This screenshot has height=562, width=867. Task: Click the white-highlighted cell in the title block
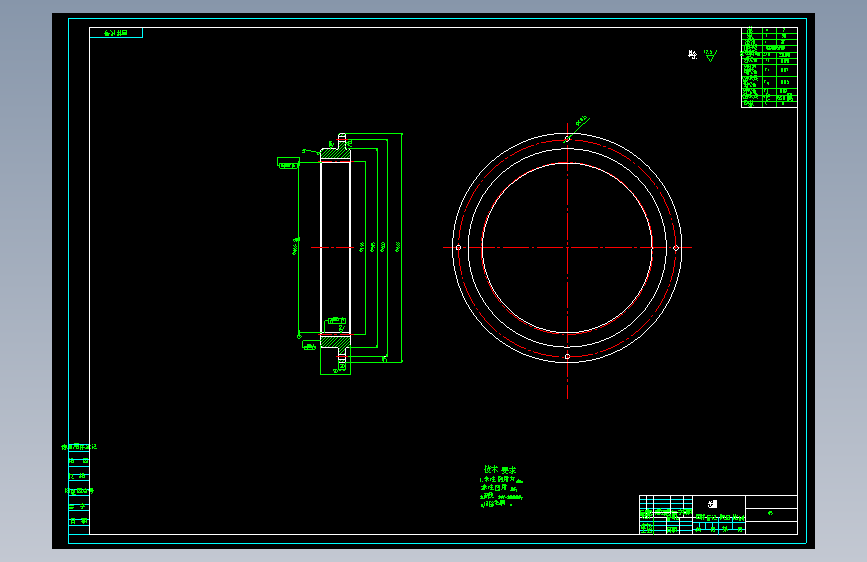[713, 504]
